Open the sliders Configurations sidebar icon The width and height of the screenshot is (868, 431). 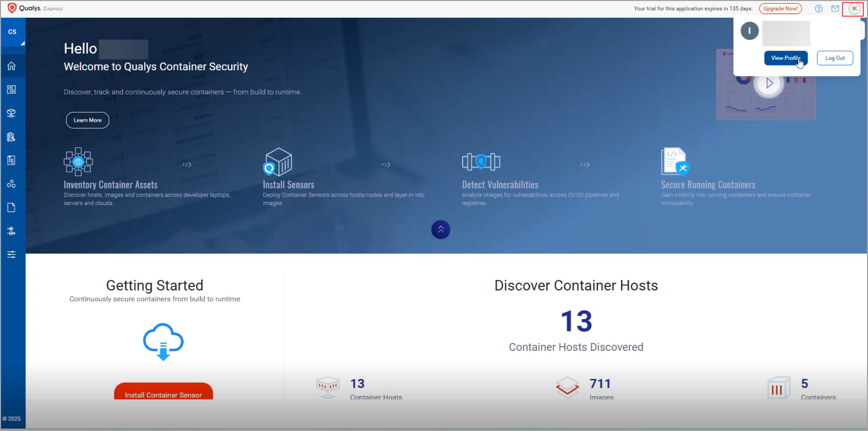[11, 255]
